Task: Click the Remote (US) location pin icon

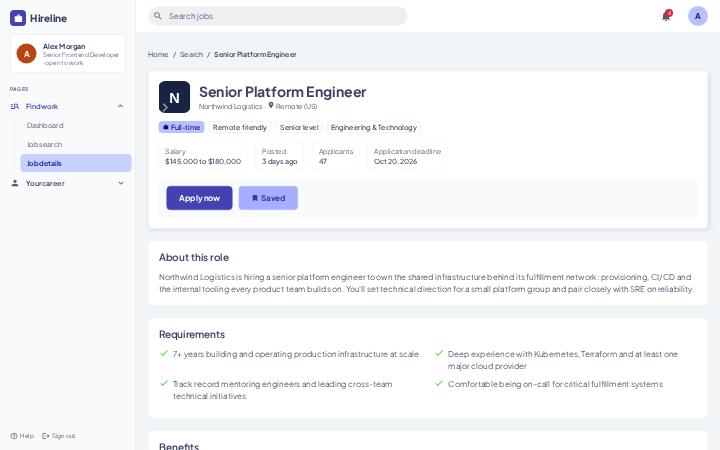Action: click(x=271, y=105)
